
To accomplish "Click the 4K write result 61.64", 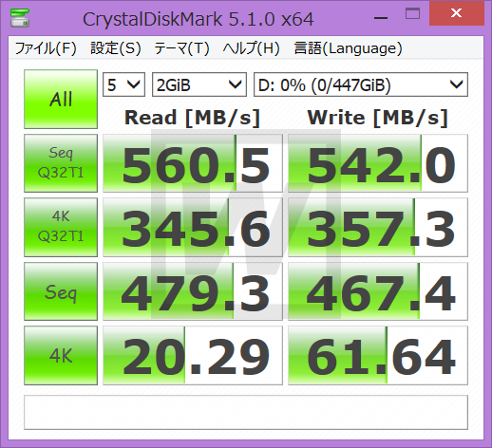I will pos(378,355).
